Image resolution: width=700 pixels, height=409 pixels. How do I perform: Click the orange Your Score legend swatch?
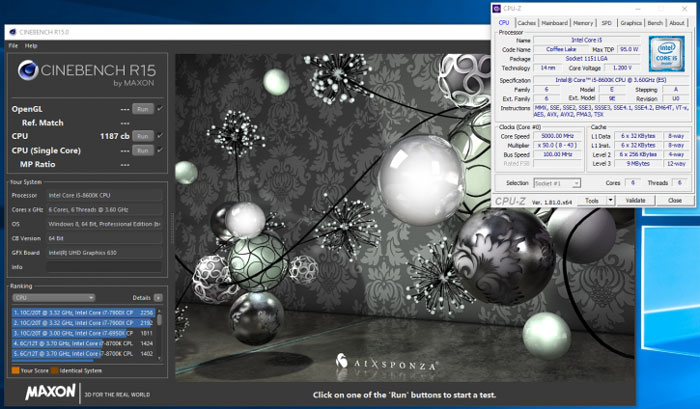(13, 370)
